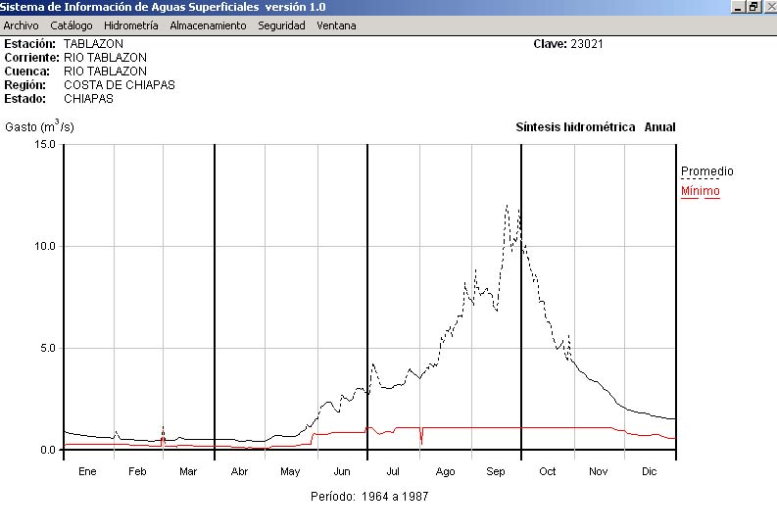The image size is (777, 532).
Task: Click the 15.0 value on the y-axis
Action: click(44, 144)
